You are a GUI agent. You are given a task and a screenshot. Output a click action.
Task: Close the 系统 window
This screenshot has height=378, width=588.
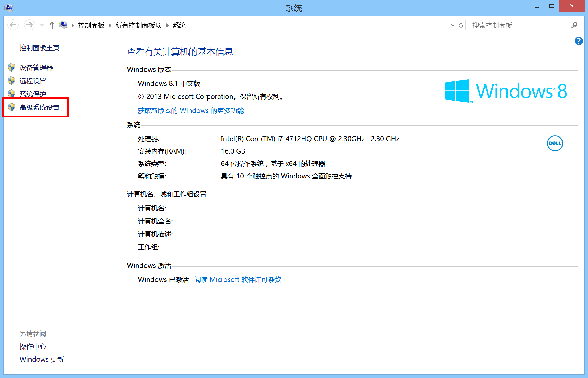pyautogui.click(x=572, y=6)
